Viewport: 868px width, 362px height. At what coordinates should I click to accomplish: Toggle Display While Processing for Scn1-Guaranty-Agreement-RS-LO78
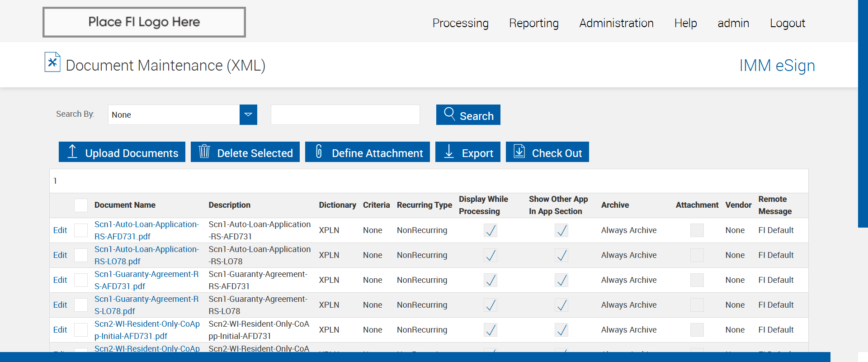(491, 305)
